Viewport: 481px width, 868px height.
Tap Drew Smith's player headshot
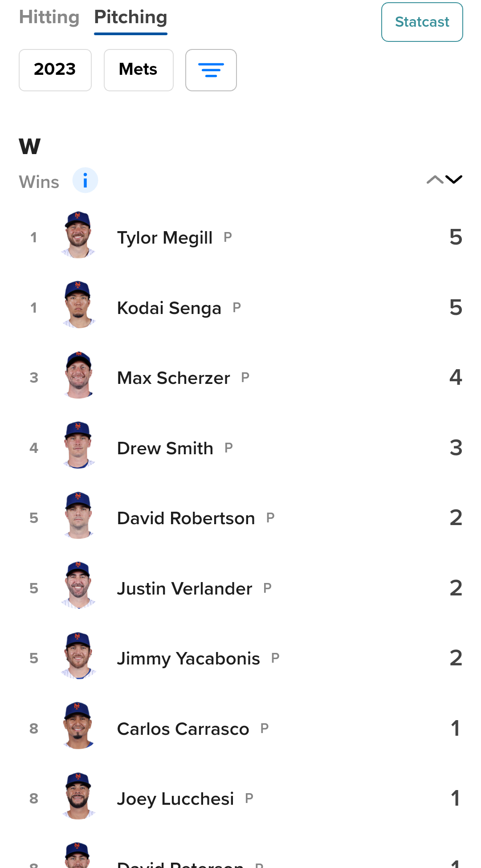pos(78,446)
